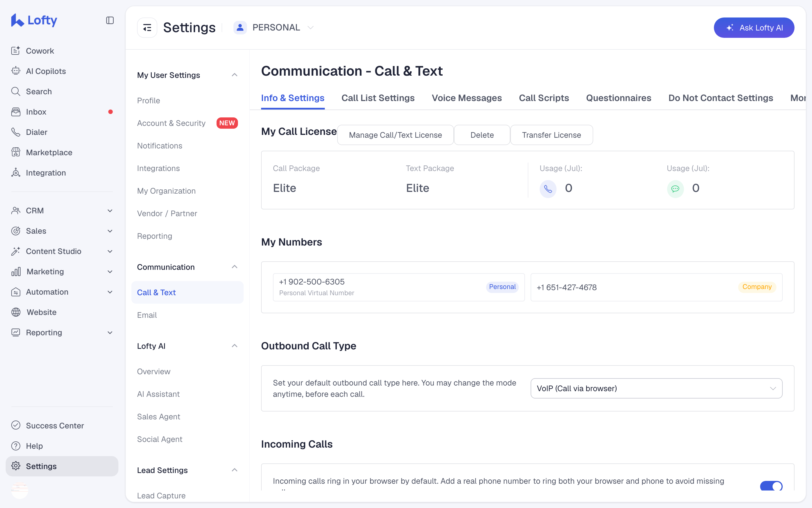Open My Organization settings
Screen dimensions: 812x508
click(166, 191)
